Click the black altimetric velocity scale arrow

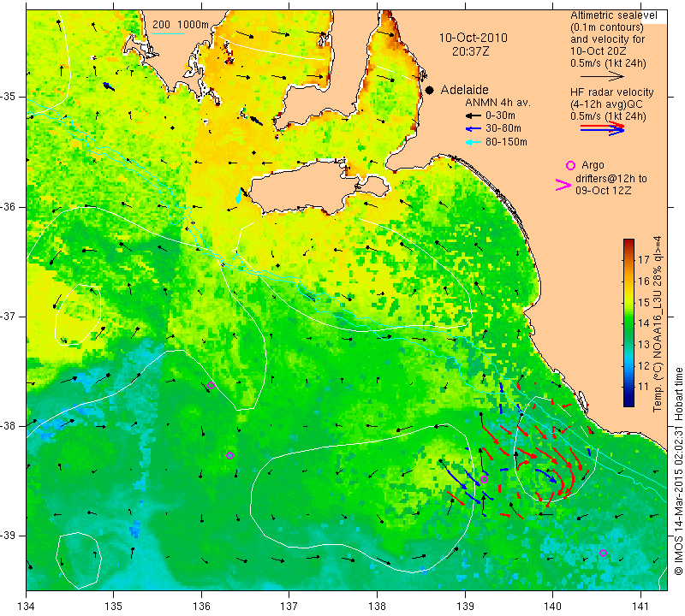[603, 77]
